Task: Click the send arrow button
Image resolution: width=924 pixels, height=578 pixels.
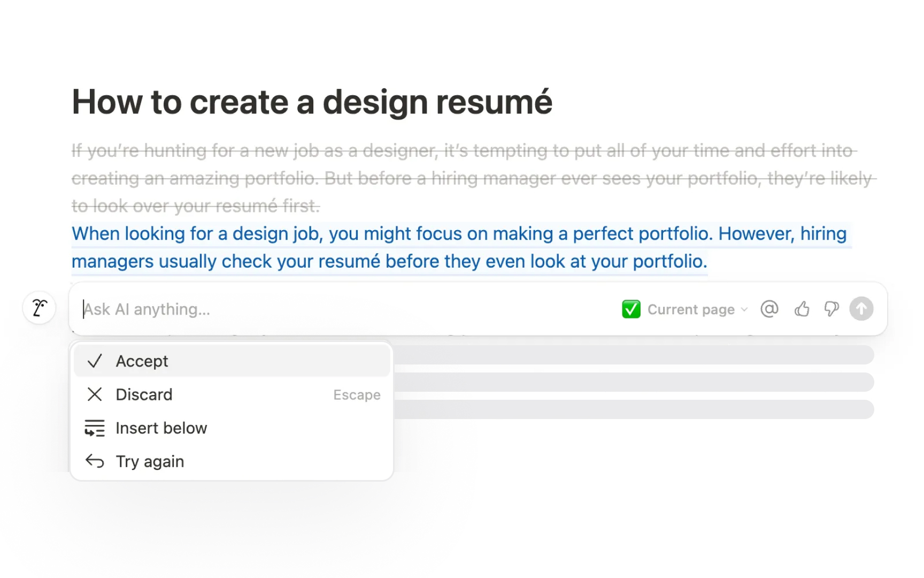Action: click(x=861, y=309)
